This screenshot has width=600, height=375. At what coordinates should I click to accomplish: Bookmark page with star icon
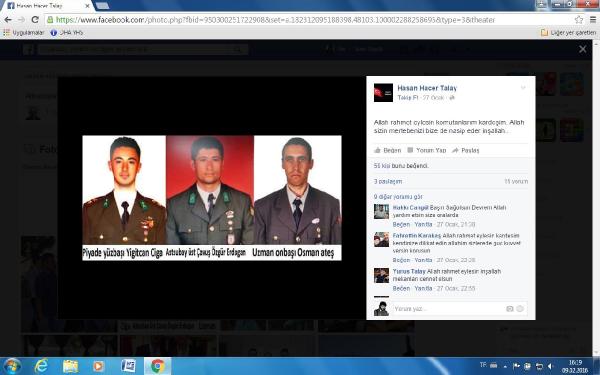[x=579, y=20]
